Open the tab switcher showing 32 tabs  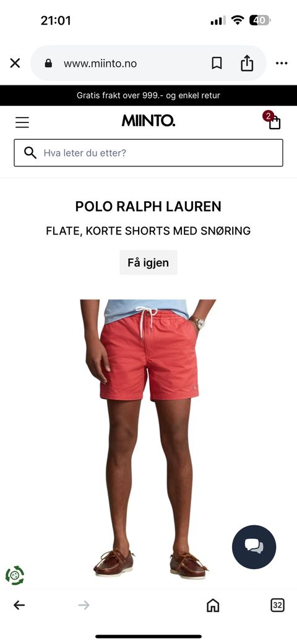coord(278,605)
